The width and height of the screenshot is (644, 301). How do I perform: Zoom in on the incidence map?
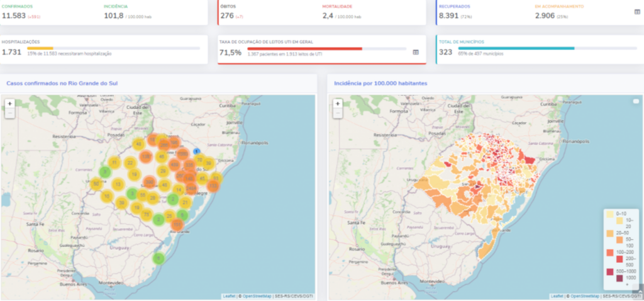pyautogui.click(x=338, y=103)
